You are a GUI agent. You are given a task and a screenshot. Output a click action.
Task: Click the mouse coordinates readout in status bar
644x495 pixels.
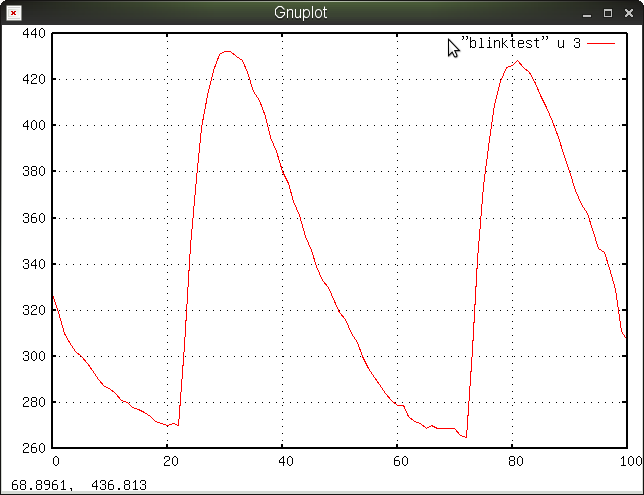(x=79, y=485)
